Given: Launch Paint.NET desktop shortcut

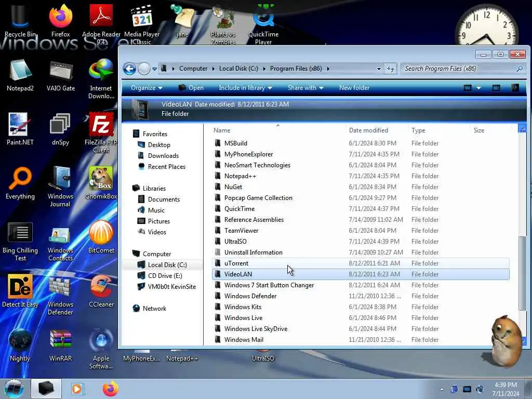Looking at the screenshot, I should click(20, 129).
